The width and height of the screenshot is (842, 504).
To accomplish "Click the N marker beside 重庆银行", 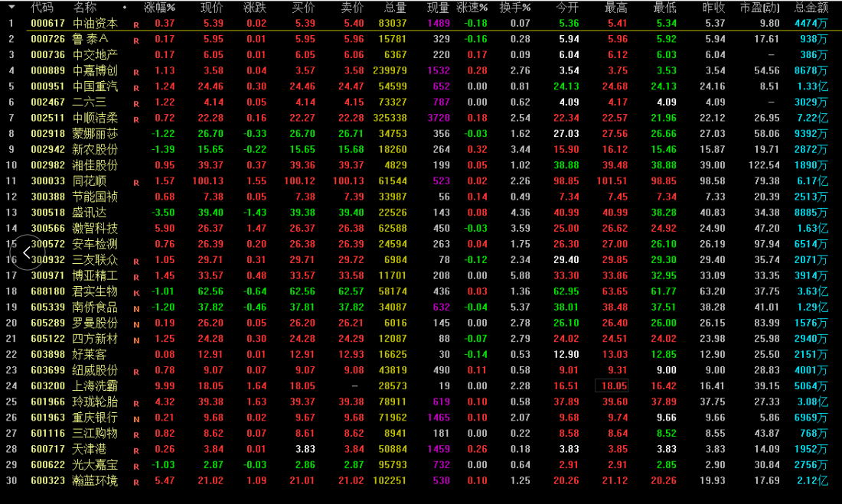I will 136,419.
